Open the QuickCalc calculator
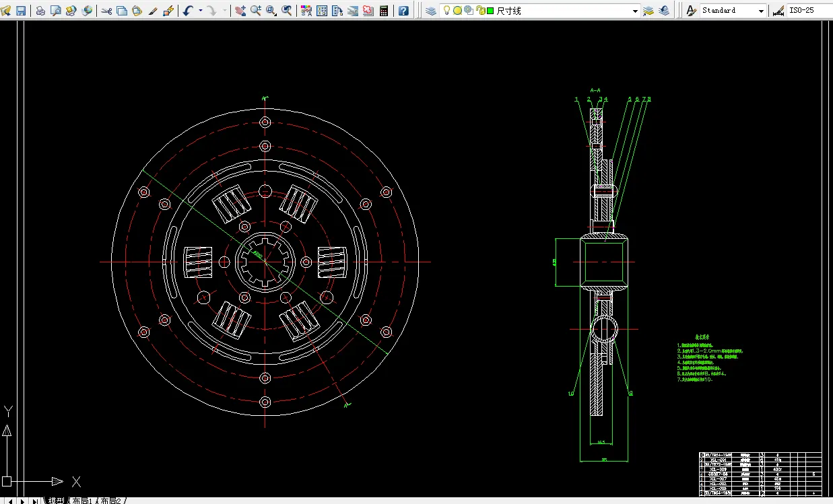The height and width of the screenshot is (504, 833). click(x=384, y=11)
